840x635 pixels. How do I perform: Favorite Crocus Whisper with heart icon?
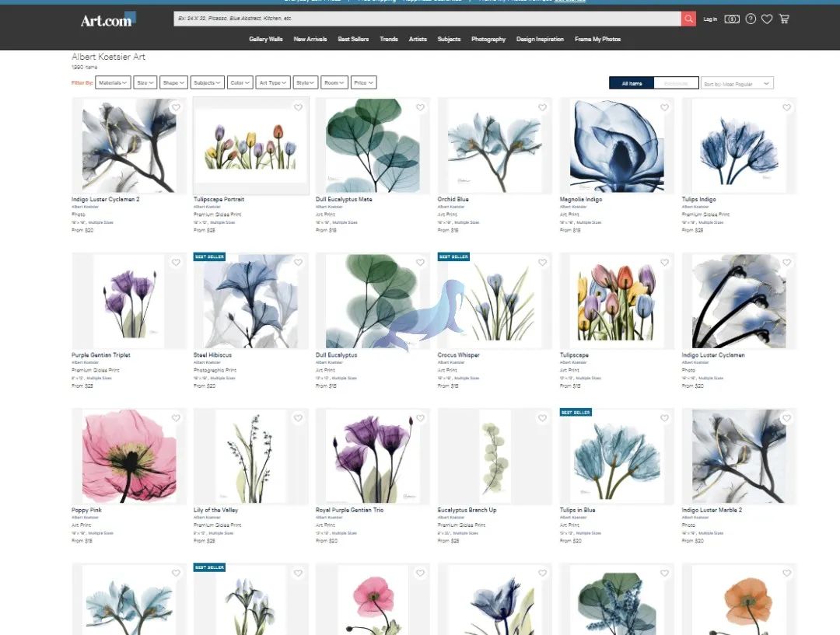pos(542,263)
